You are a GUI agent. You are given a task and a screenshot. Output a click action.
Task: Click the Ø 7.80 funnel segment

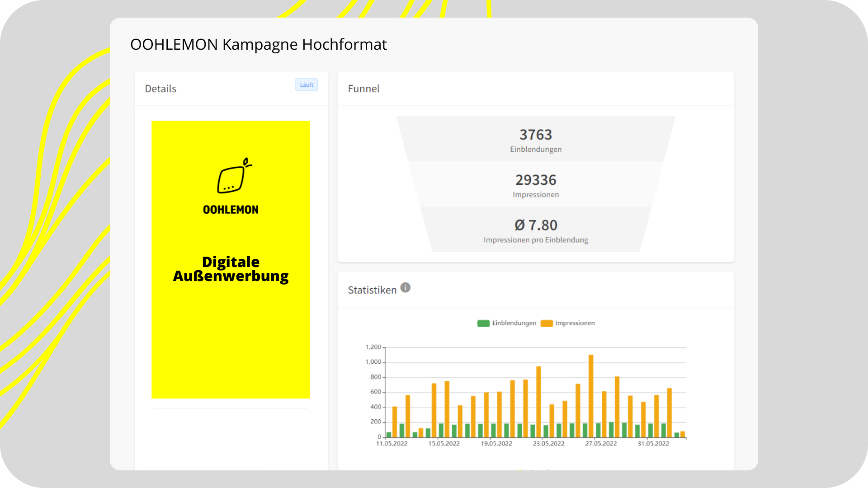tap(536, 230)
